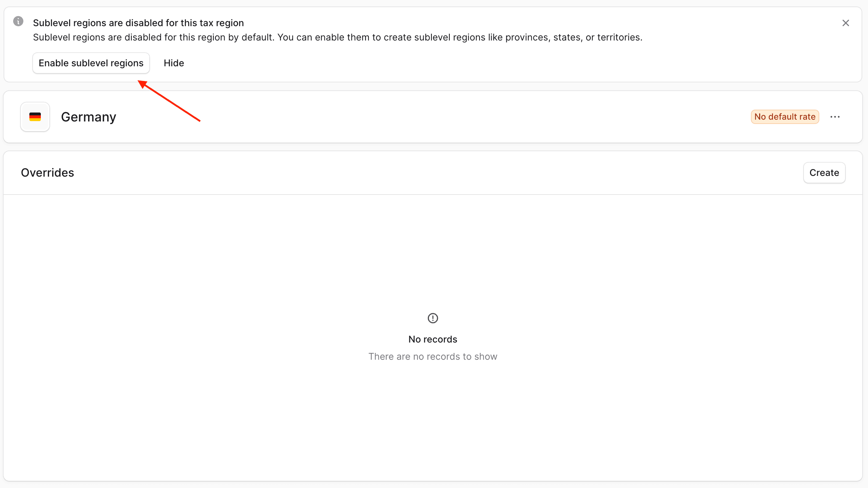Screen dimensions: 868x488
Task: Click the red arrow annotation
Action: (x=169, y=101)
